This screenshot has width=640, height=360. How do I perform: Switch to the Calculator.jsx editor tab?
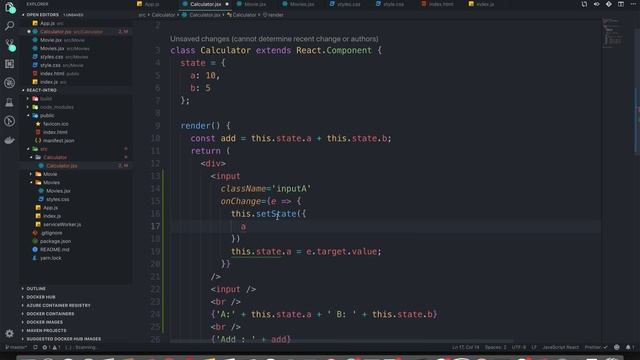click(x=205, y=4)
